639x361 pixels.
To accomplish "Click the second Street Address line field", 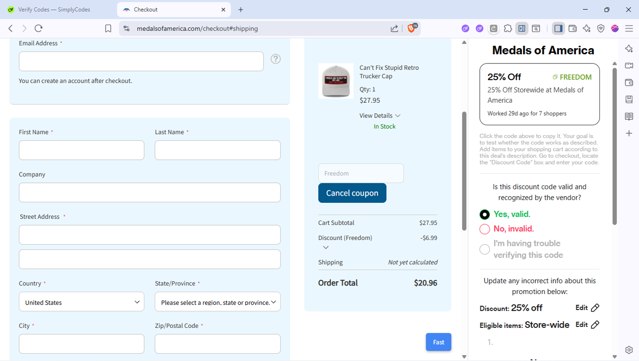I will point(150,259).
